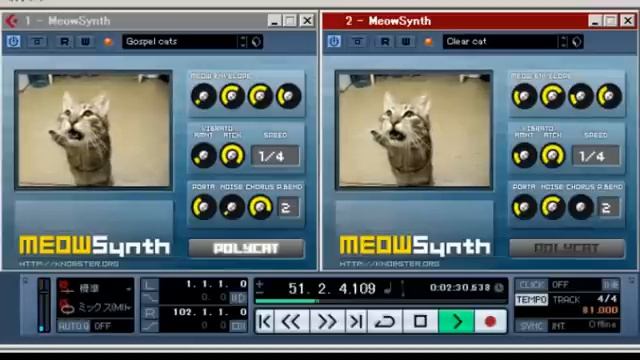Toggle the POLYCAT button in MeowSynth 2
Screen dimensions: 640x360
tap(567, 248)
